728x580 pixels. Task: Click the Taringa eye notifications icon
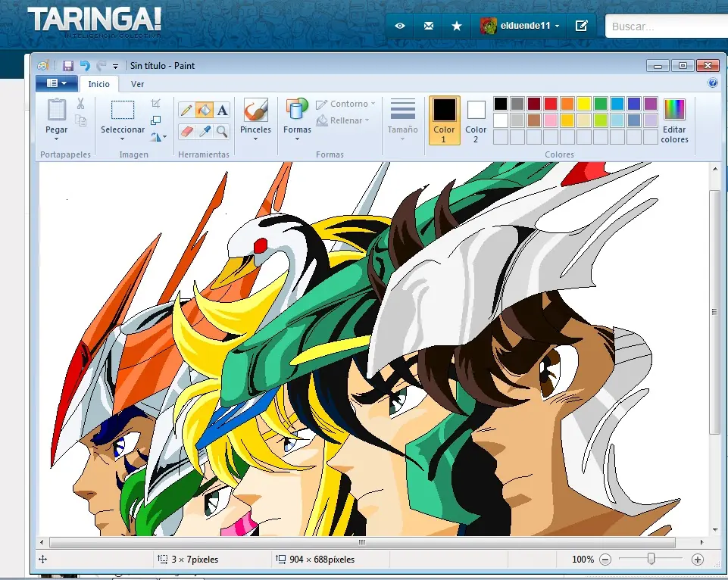(x=400, y=26)
